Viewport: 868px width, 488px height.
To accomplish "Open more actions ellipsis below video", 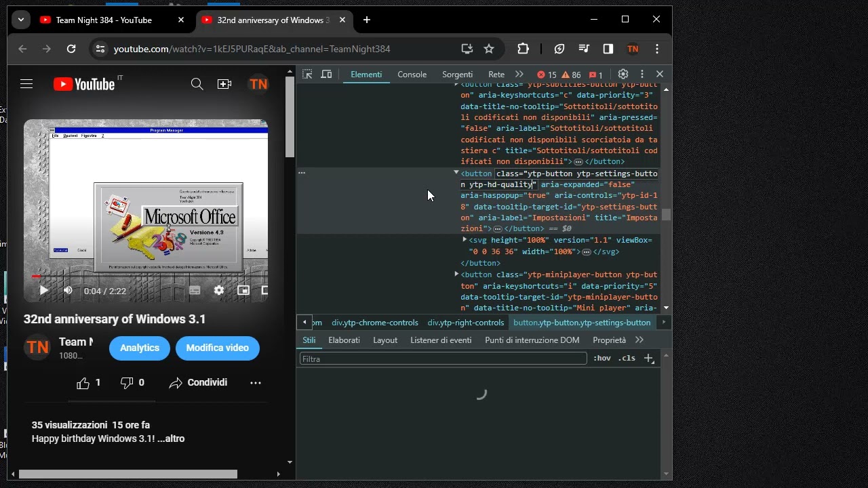I will (x=256, y=383).
